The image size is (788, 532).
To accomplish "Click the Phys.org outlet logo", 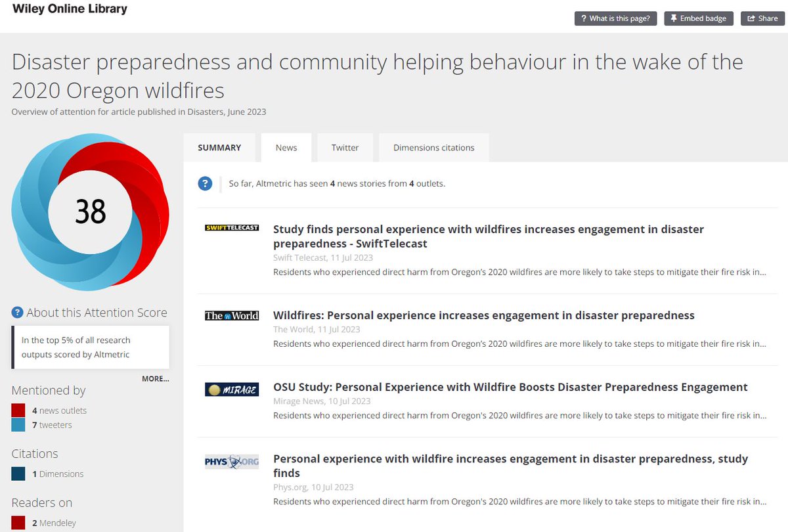I will point(232,462).
